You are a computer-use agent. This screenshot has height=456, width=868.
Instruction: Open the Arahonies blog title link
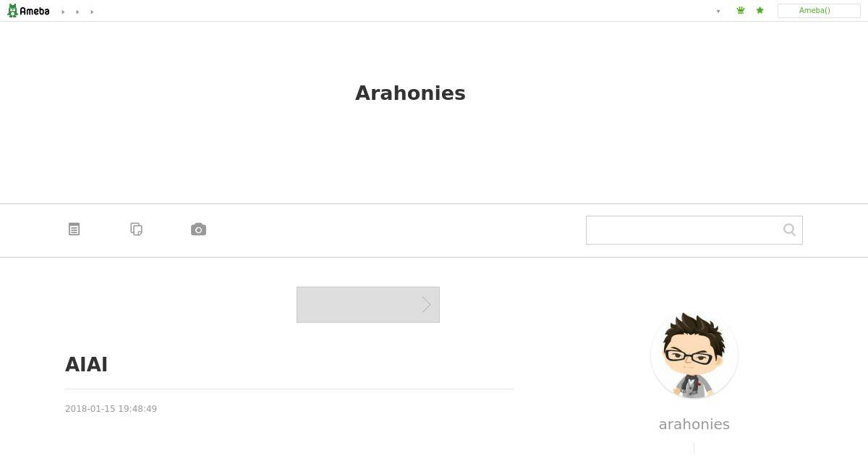410,93
